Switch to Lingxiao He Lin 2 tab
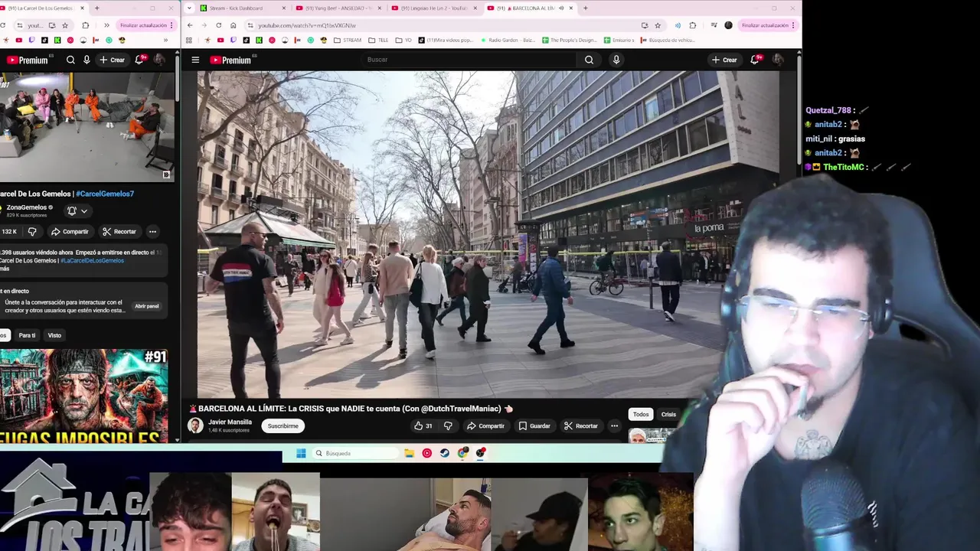The width and height of the screenshot is (980, 551). pyautogui.click(x=435, y=8)
